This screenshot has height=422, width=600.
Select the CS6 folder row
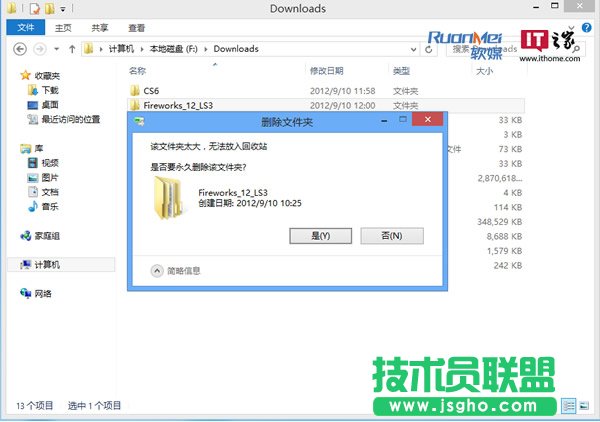pyautogui.click(x=325, y=91)
